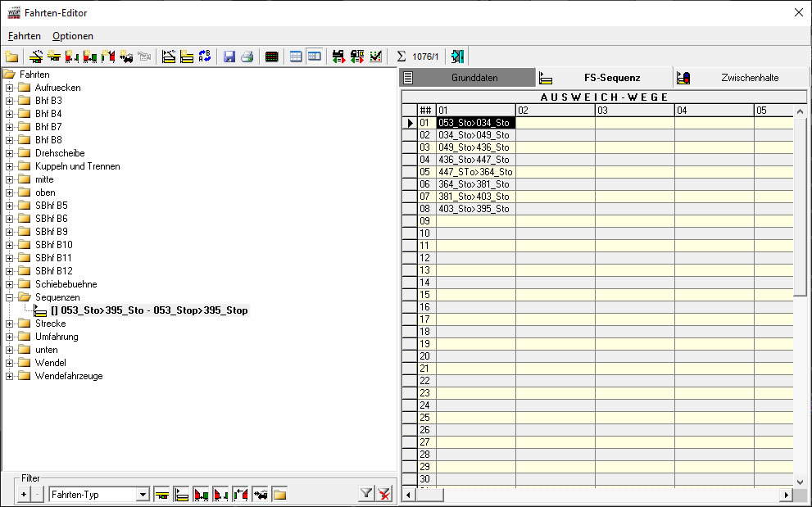Screen dimensions: 812x507
Task: Click the save floppy disk toolbar icon
Action: point(229,57)
